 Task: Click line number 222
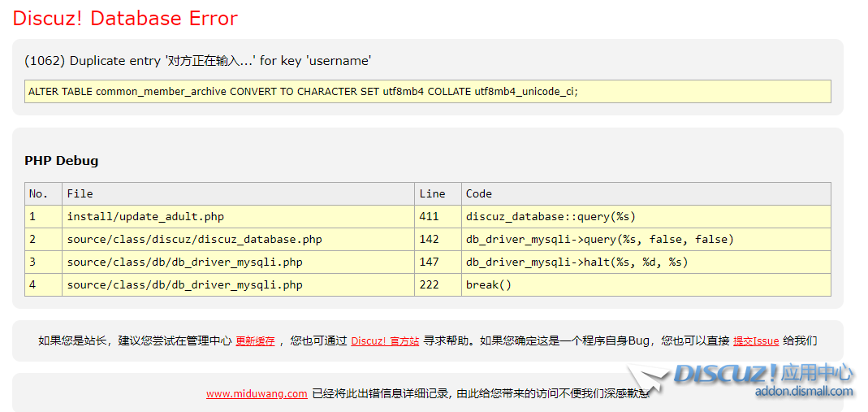(x=438, y=284)
